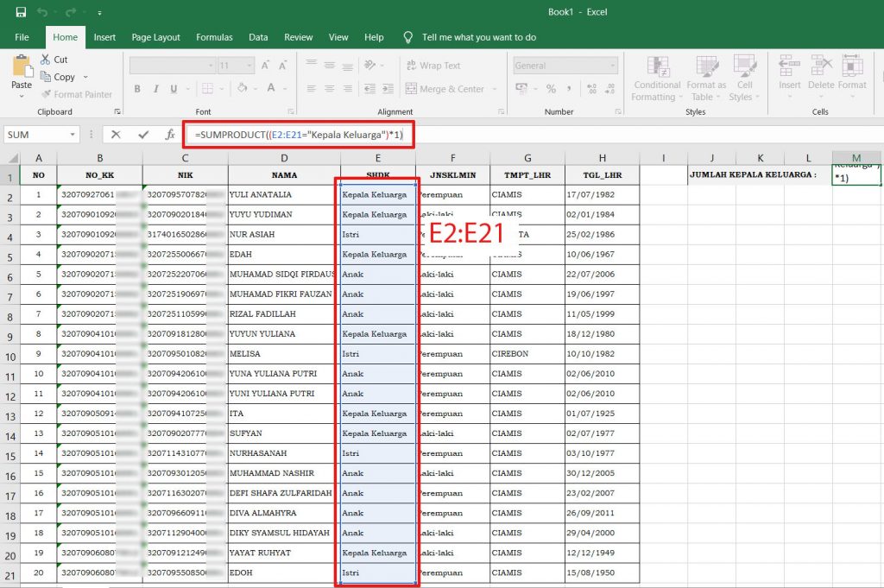Open the Borders button
Image resolution: width=884 pixels, height=588 pixels.
click(207, 89)
